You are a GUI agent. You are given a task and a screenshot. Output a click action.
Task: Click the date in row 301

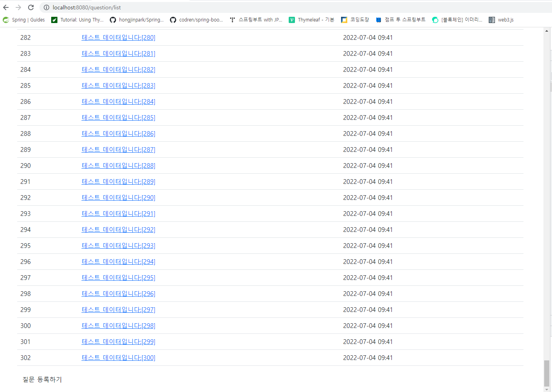(x=368, y=342)
